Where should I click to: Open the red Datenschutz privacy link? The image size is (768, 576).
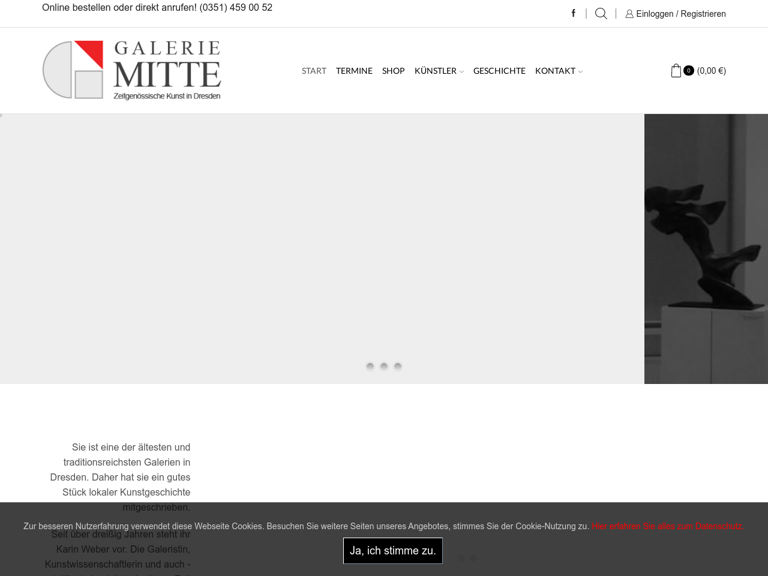(667, 526)
